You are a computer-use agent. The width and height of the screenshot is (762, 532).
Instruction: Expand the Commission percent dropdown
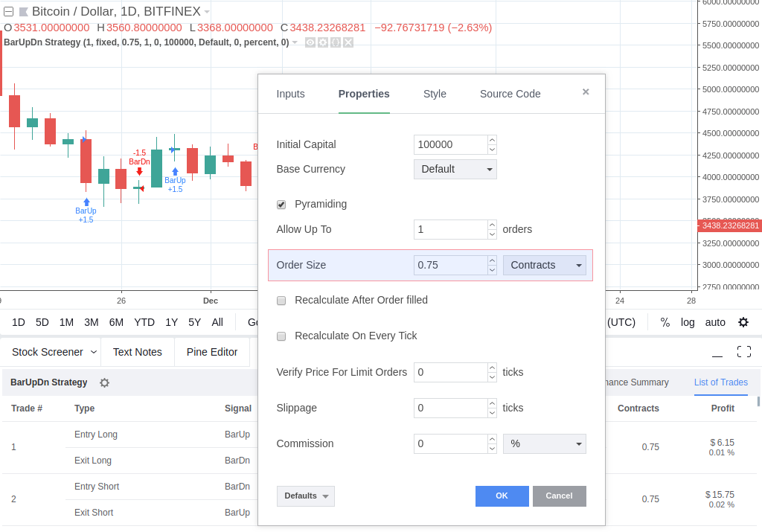point(544,443)
